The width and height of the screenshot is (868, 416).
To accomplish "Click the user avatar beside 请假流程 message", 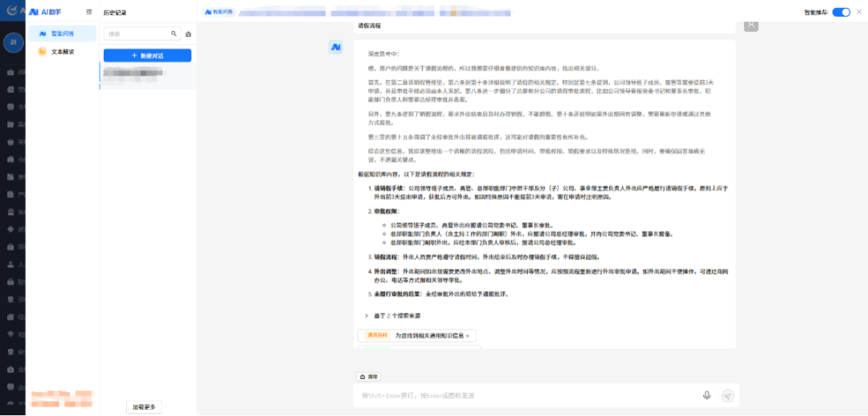I will point(751,25).
